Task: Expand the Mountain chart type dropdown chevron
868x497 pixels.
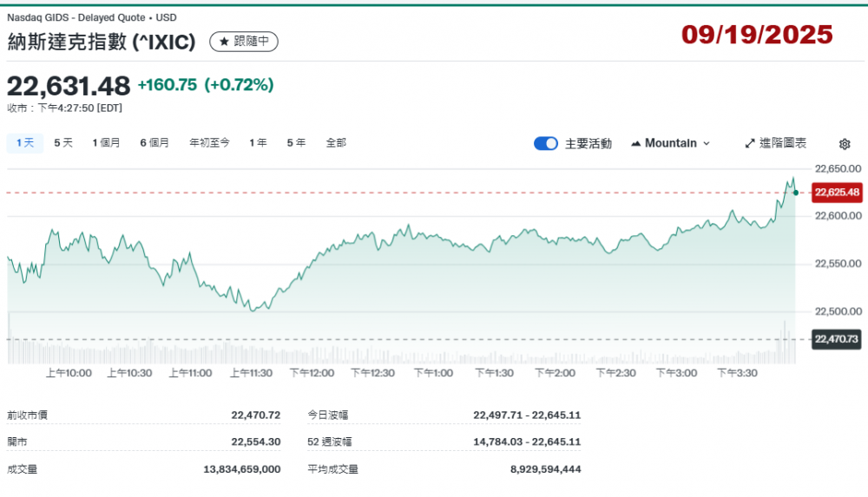Action: (x=707, y=143)
